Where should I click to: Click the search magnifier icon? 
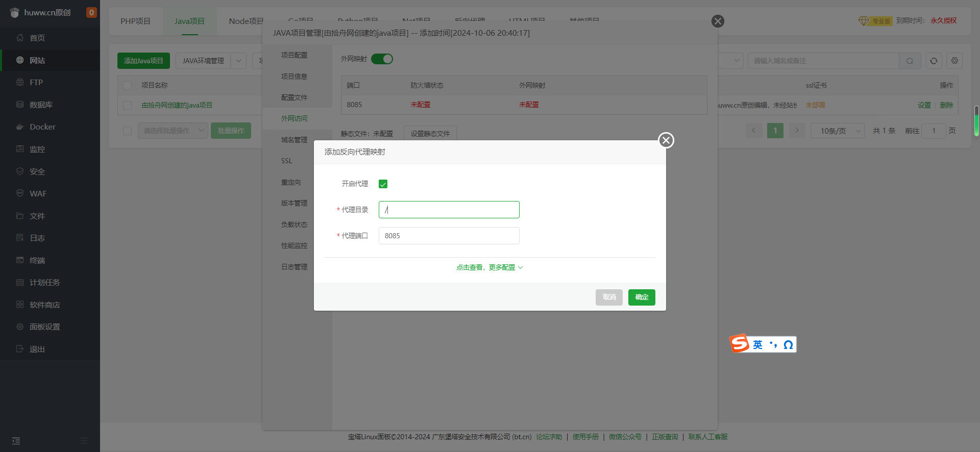pos(910,61)
